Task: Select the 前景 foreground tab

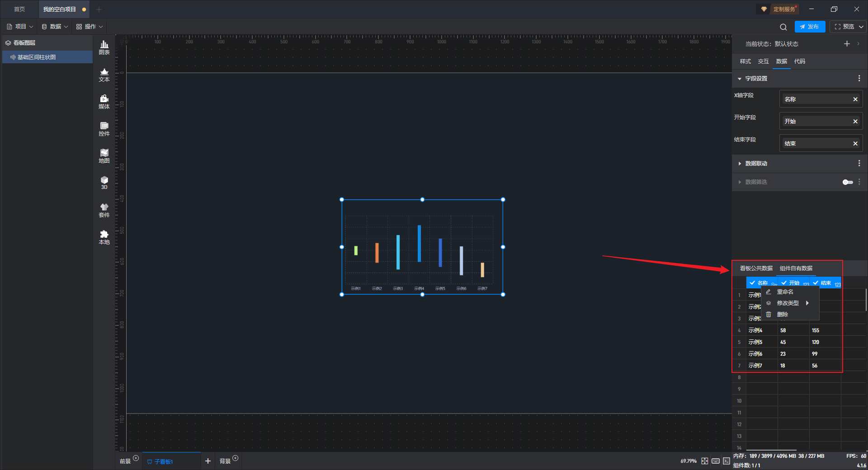Action: 125,461
